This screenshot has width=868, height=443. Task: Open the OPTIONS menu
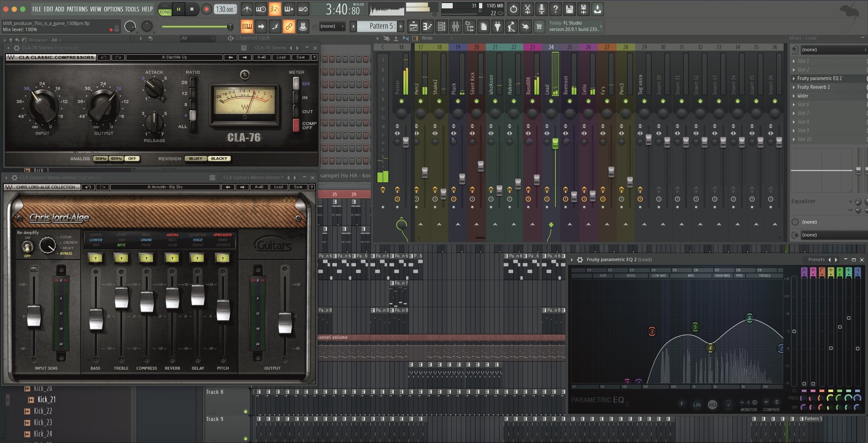(x=113, y=9)
